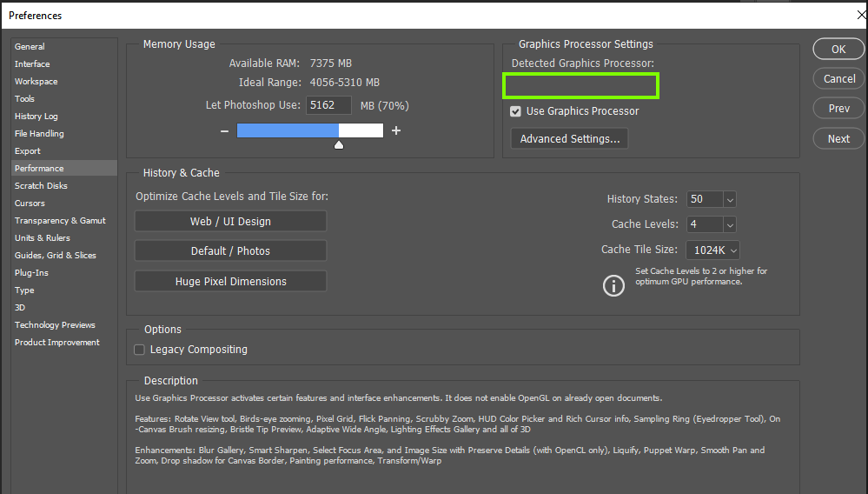Open Interface preferences category
The image size is (868, 494).
(32, 64)
